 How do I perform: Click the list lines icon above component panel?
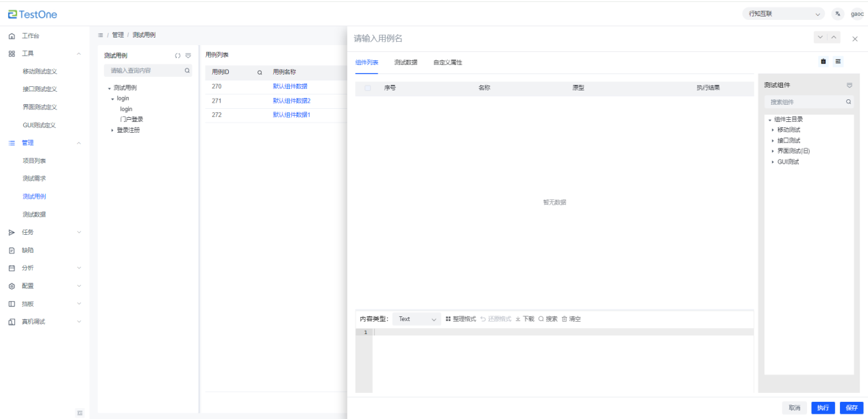point(837,62)
